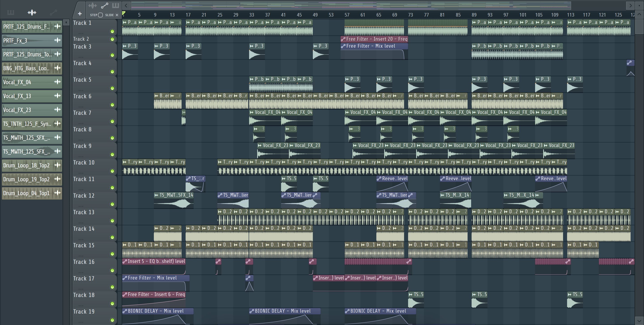Switch picker to automation clips tab

click(x=53, y=13)
